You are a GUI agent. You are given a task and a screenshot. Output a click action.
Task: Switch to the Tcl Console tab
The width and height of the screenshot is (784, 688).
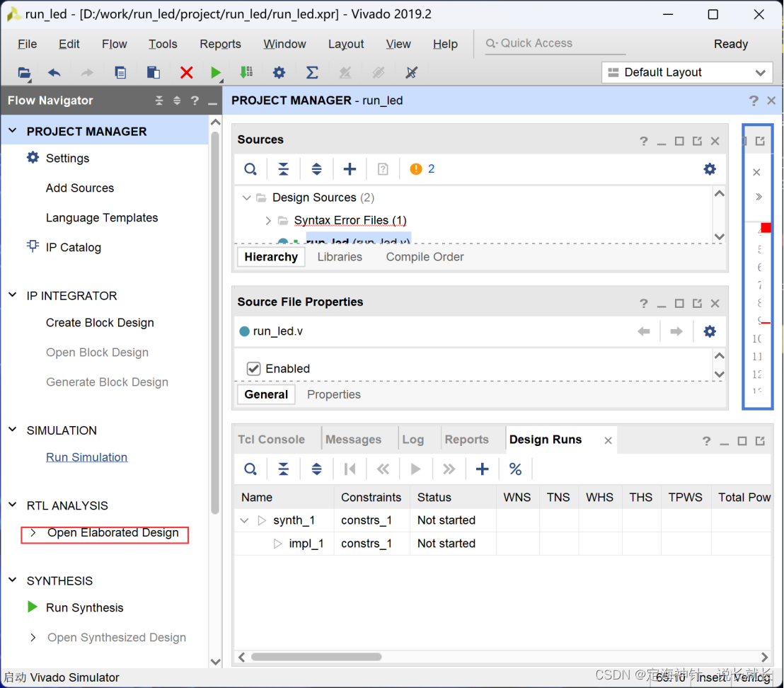pyautogui.click(x=271, y=440)
